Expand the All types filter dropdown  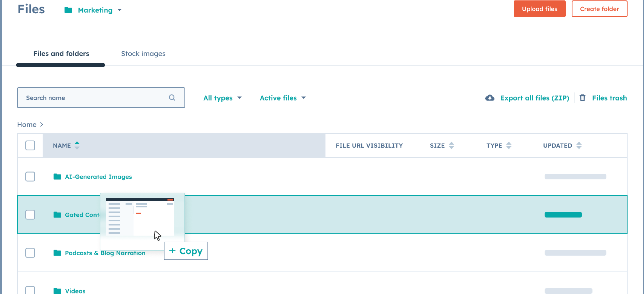click(222, 97)
